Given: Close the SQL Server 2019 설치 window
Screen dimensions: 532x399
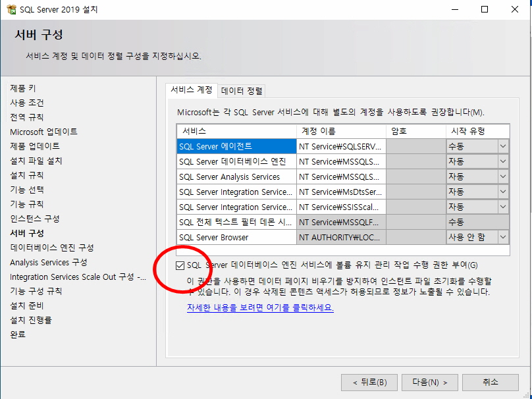Looking at the screenshot, I should (x=515, y=9).
